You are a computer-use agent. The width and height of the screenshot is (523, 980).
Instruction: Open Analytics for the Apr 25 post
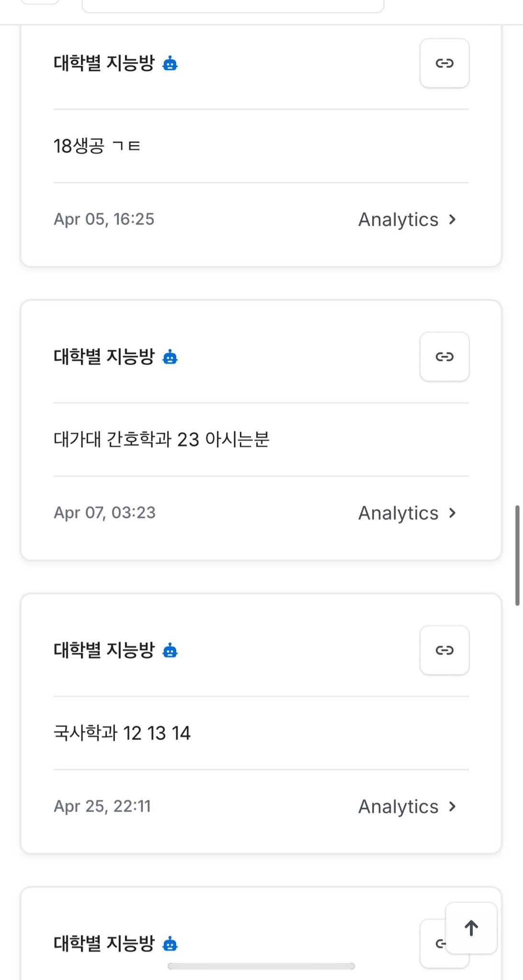pos(407,807)
